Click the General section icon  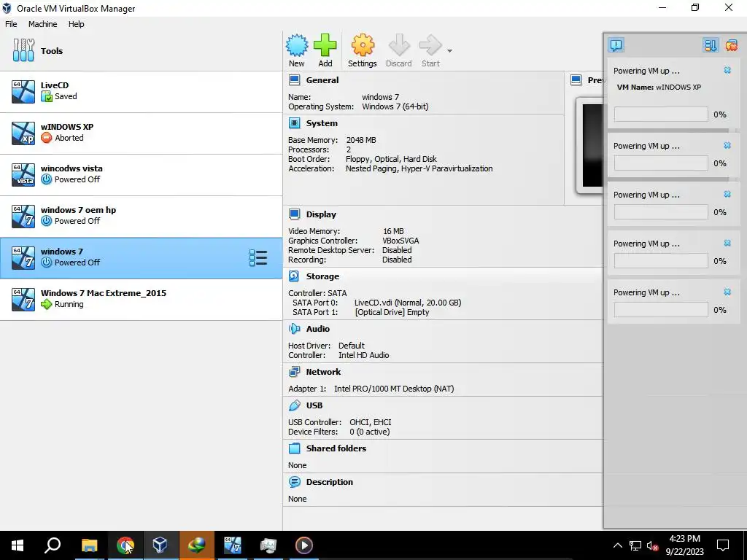(295, 80)
